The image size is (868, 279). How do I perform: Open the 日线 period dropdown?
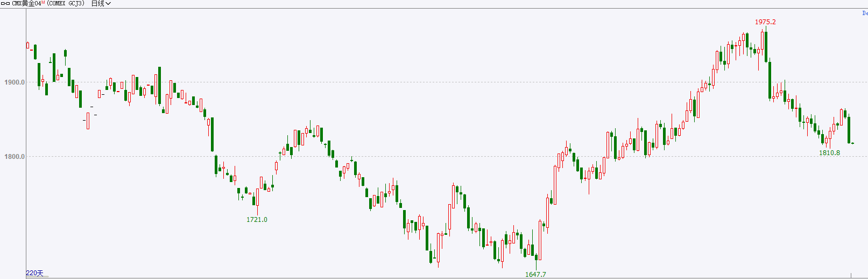tap(101, 3)
